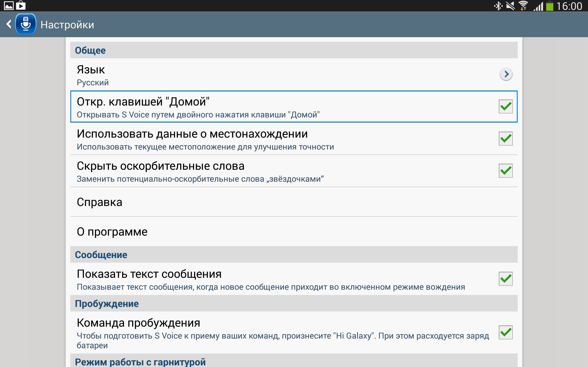Screen dimensions: 588x367
Task: Tap the Bluetooth status icon
Action: 498,6
